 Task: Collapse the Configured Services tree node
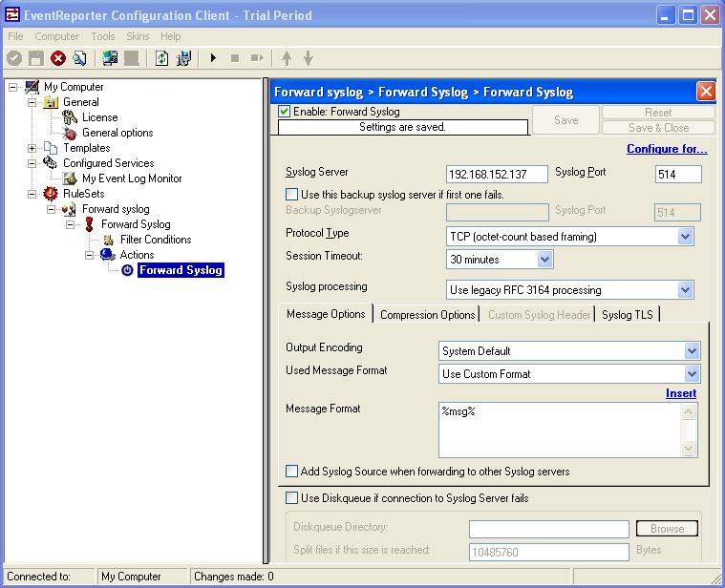32,163
